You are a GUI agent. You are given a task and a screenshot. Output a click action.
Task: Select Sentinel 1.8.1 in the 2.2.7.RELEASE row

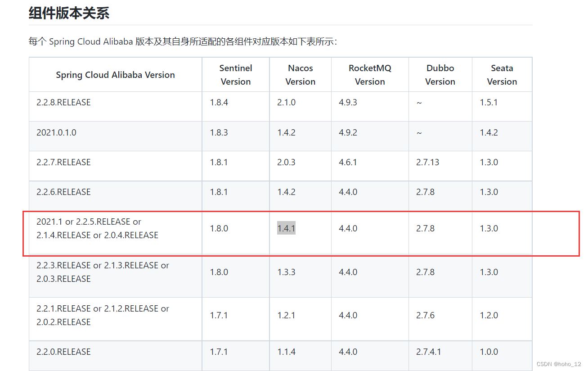[236, 166]
